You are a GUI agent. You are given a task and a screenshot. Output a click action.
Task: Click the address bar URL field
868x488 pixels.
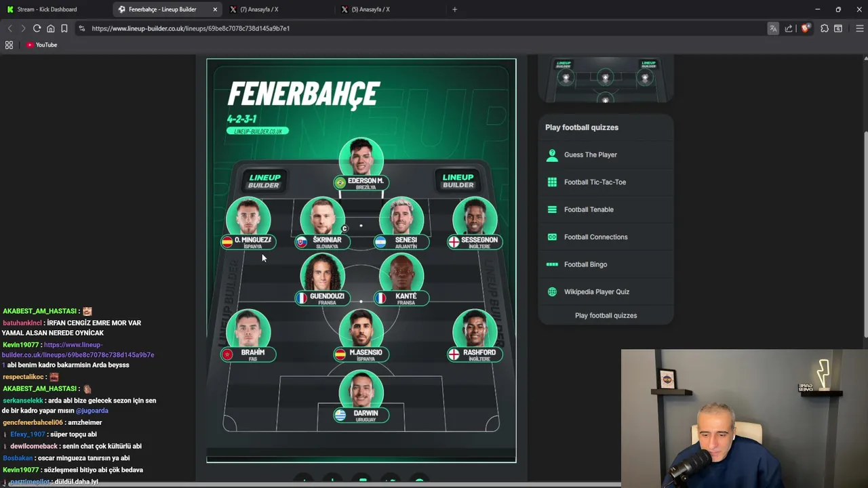coord(420,28)
